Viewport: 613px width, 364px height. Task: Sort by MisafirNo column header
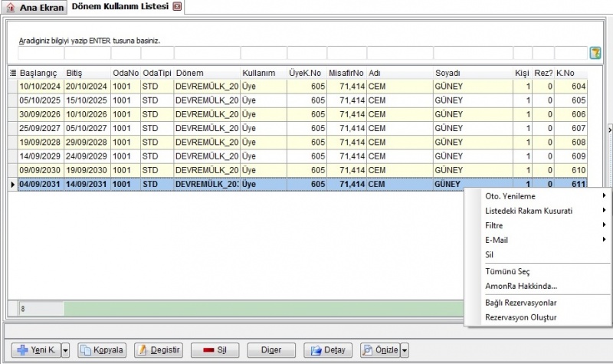(x=347, y=73)
